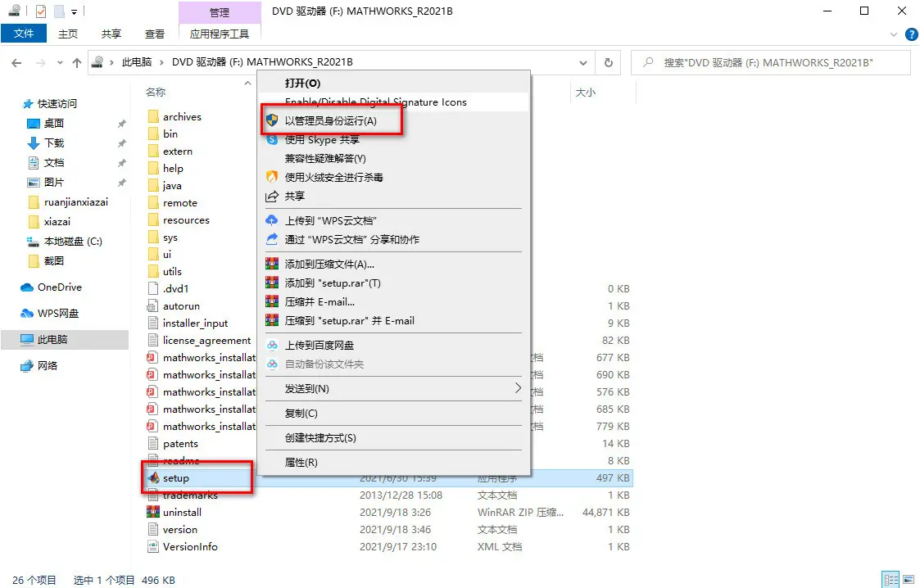Image resolution: width=920 pixels, height=588 pixels.
Task: Click the refresh icon beside address bar
Action: [x=609, y=62]
